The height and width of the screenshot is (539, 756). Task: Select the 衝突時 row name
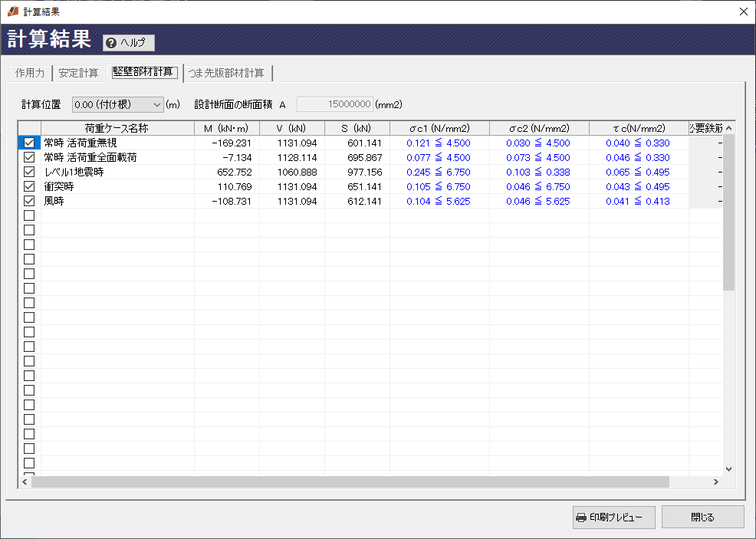59,186
